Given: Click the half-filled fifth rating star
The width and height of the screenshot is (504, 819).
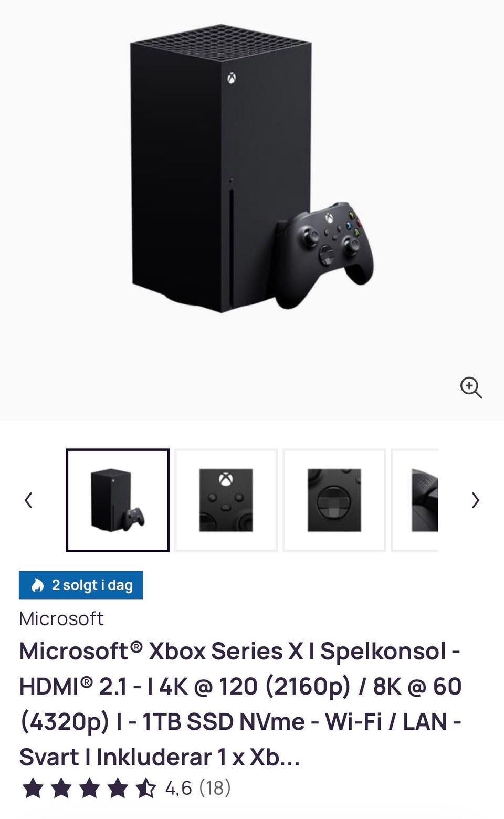Looking at the screenshot, I should point(146,788).
